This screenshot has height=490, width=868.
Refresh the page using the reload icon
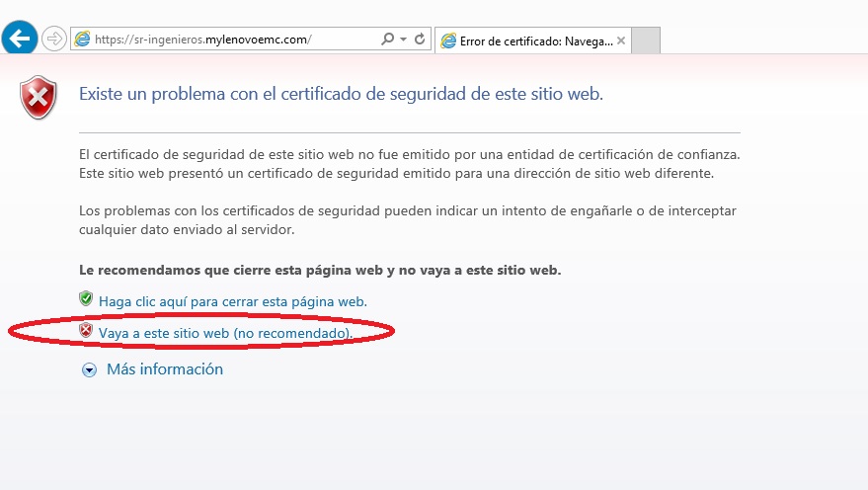(x=420, y=40)
